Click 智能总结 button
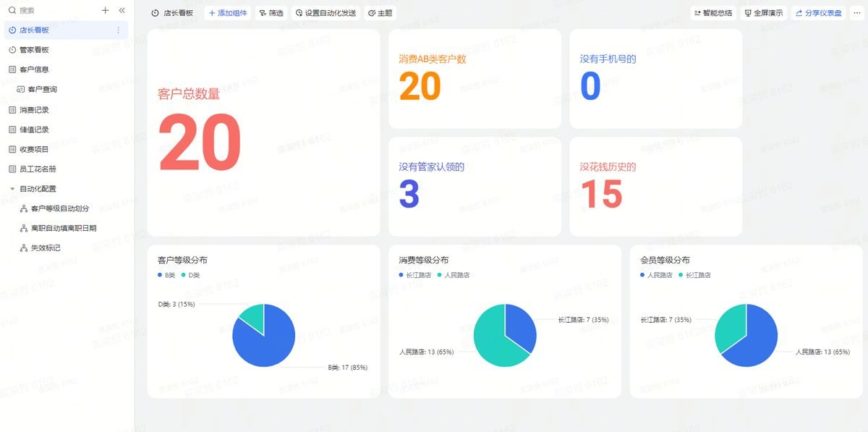868x432 pixels. coord(712,13)
